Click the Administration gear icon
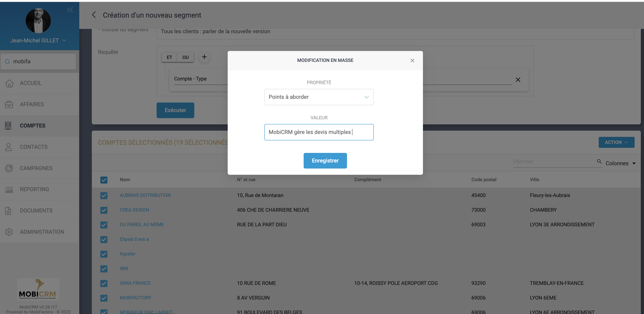The width and height of the screenshot is (644, 314). tap(9, 232)
